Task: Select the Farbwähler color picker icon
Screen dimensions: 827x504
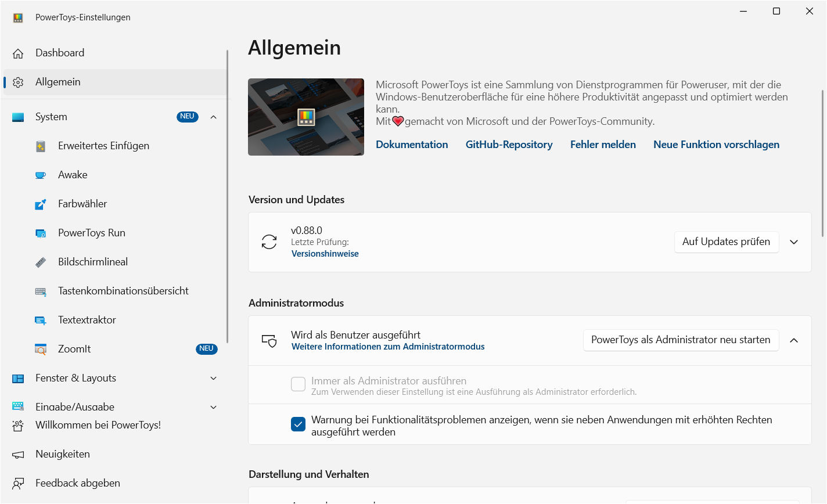Action: tap(41, 204)
